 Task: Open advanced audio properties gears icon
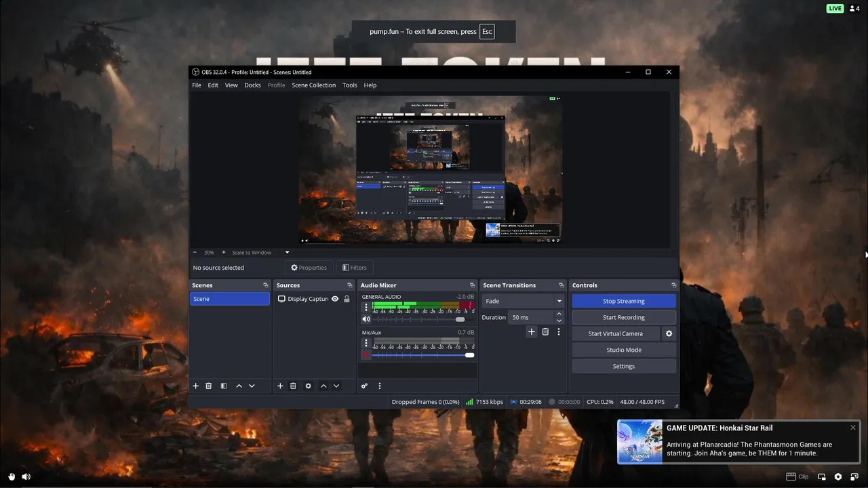coord(364,386)
